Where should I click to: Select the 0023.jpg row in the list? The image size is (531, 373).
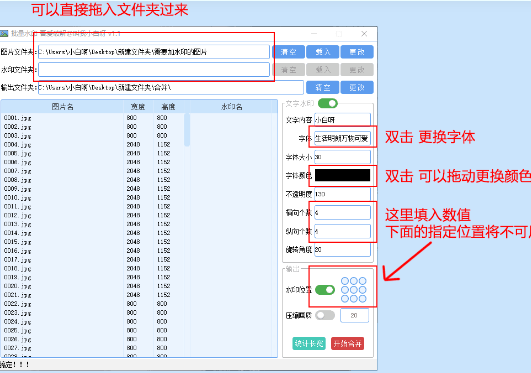click(x=93, y=313)
